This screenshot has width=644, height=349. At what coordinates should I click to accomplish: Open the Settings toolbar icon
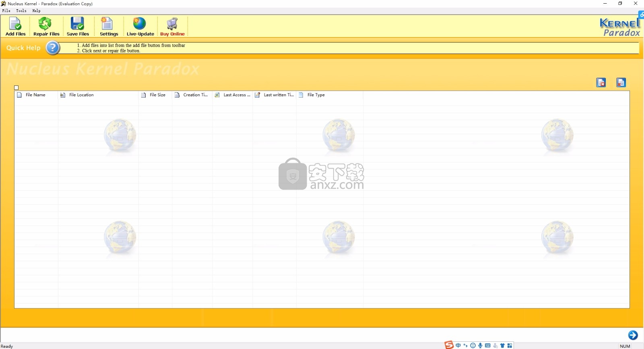pyautogui.click(x=107, y=24)
